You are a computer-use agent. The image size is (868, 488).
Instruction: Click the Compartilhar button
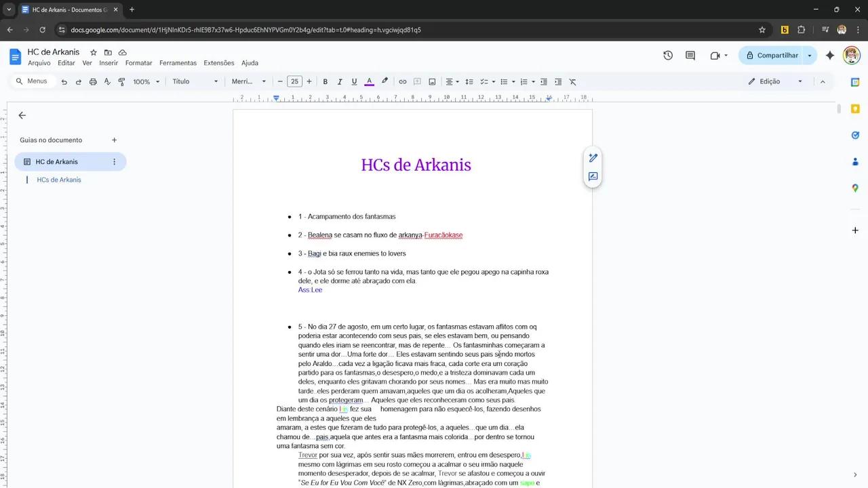(771, 56)
